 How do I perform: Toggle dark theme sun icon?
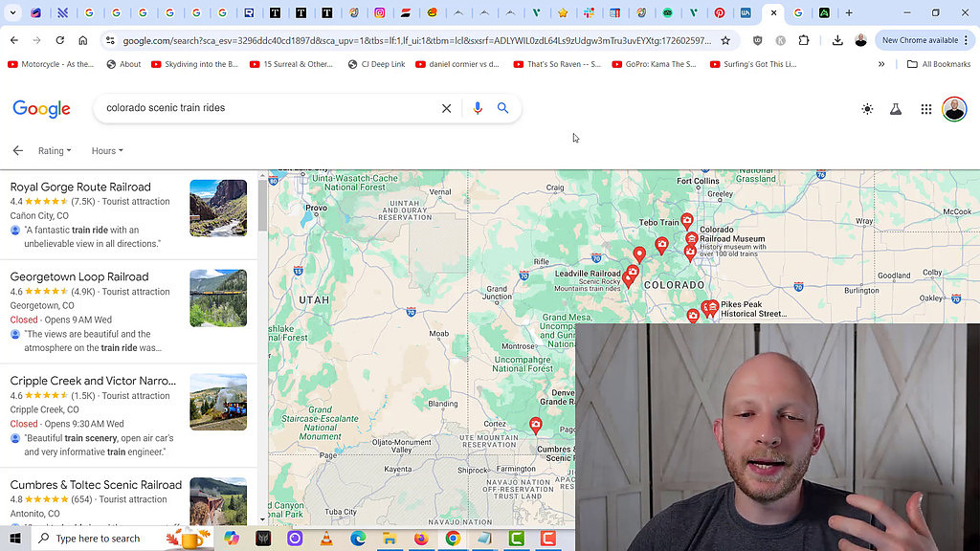coord(867,109)
